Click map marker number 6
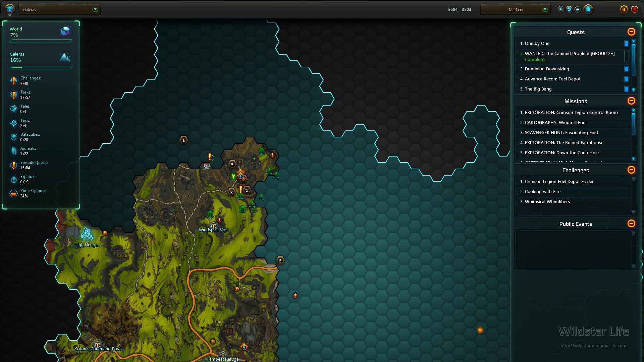Screen dimensions: 644x362 coord(280,261)
